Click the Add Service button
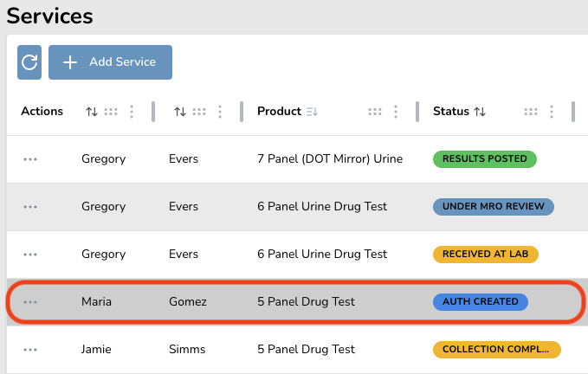Viewport: 588px width, 374px height. click(110, 62)
